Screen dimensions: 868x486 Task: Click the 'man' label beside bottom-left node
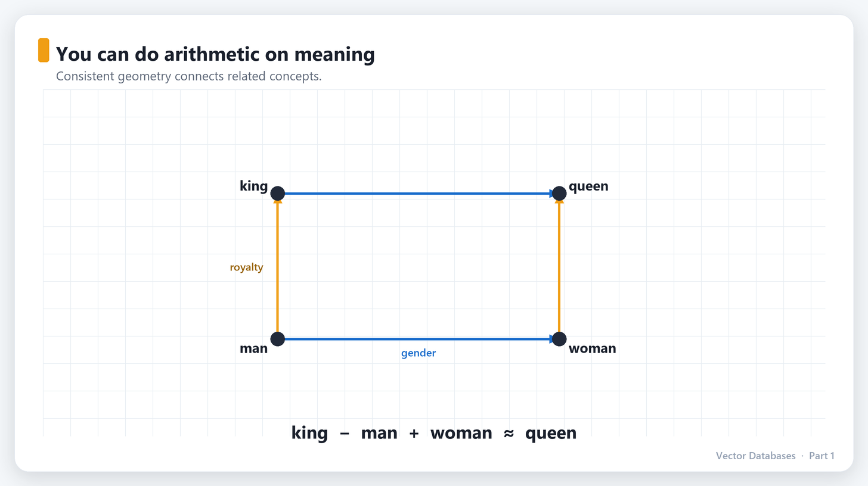coord(254,348)
